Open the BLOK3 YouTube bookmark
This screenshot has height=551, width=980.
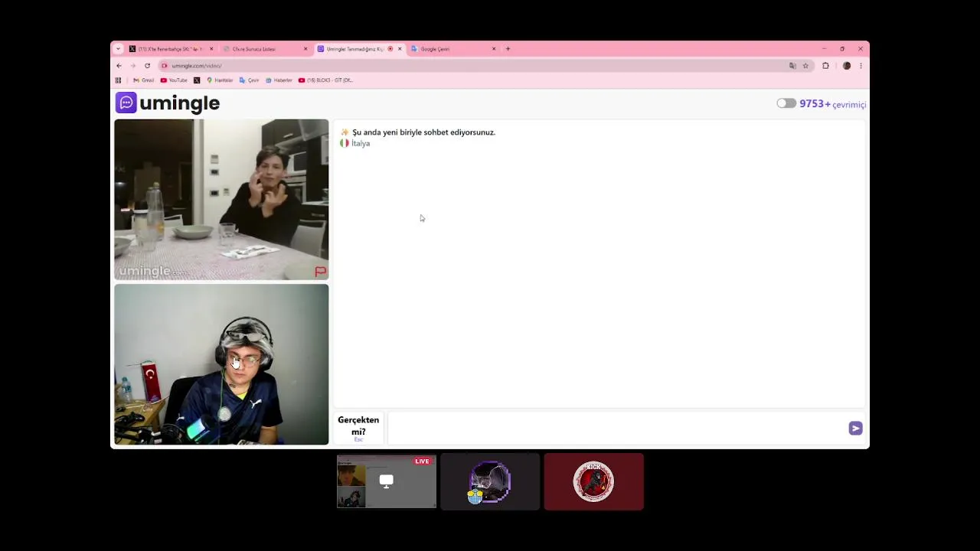click(326, 80)
